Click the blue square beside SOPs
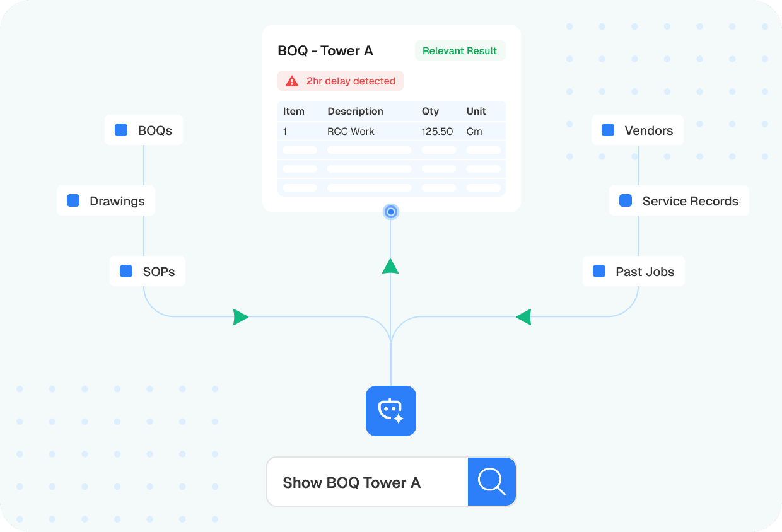The height and width of the screenshot is (532, 782). [126, 271]
